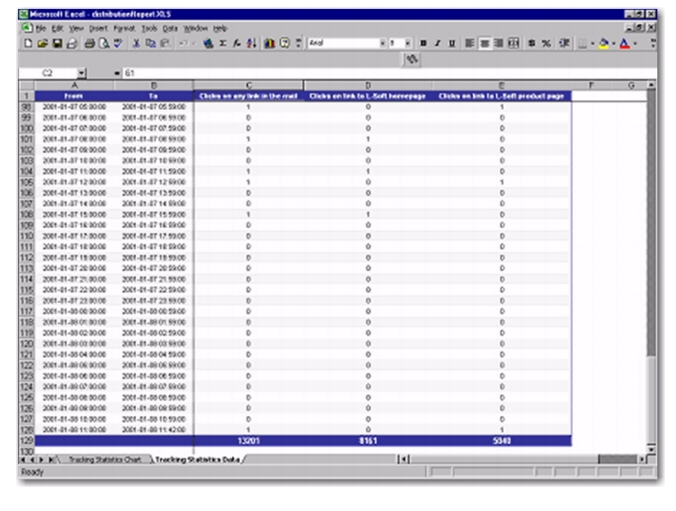The height and width of the screenshot is (511, 676).
Task: Expand the Undo history dropdown arrow
Action: 194,44
